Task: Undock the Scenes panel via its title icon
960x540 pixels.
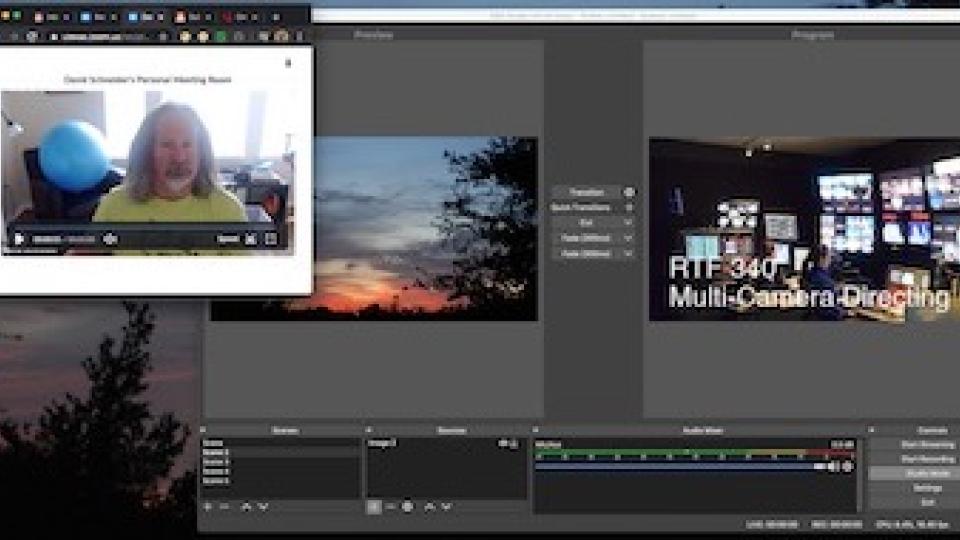Action: tap(203, 430)
